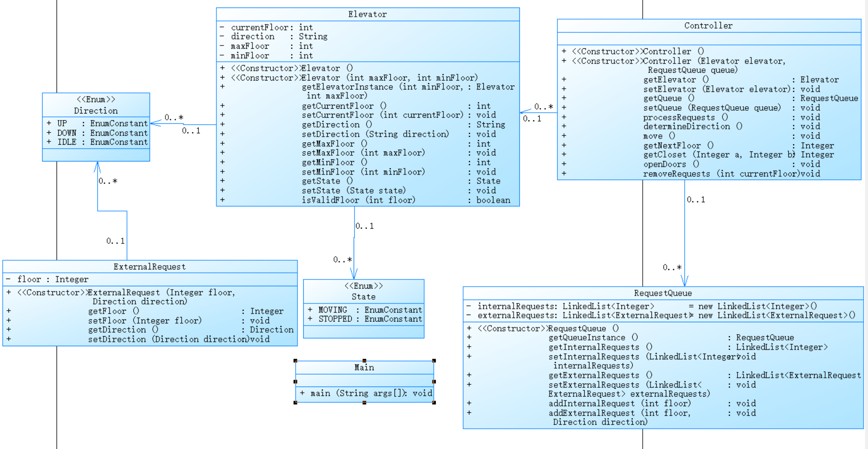Select the Elevator class title
The height and width of the screenshot is (449, 868).
[367, 14]
